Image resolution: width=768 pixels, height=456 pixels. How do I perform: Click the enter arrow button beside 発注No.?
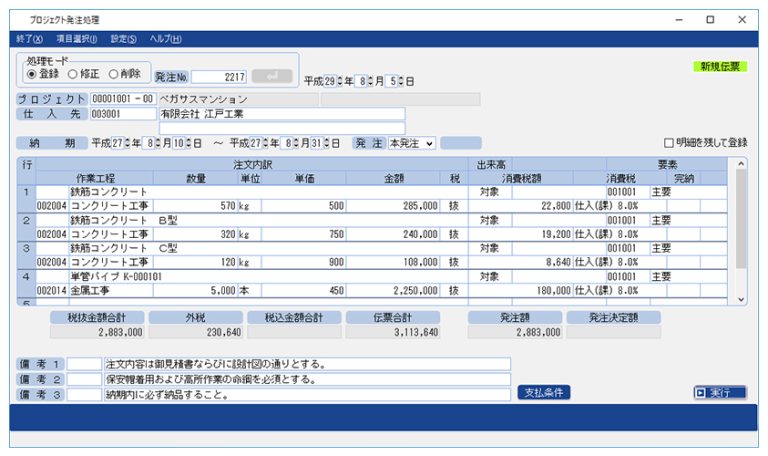pos(272,76)
